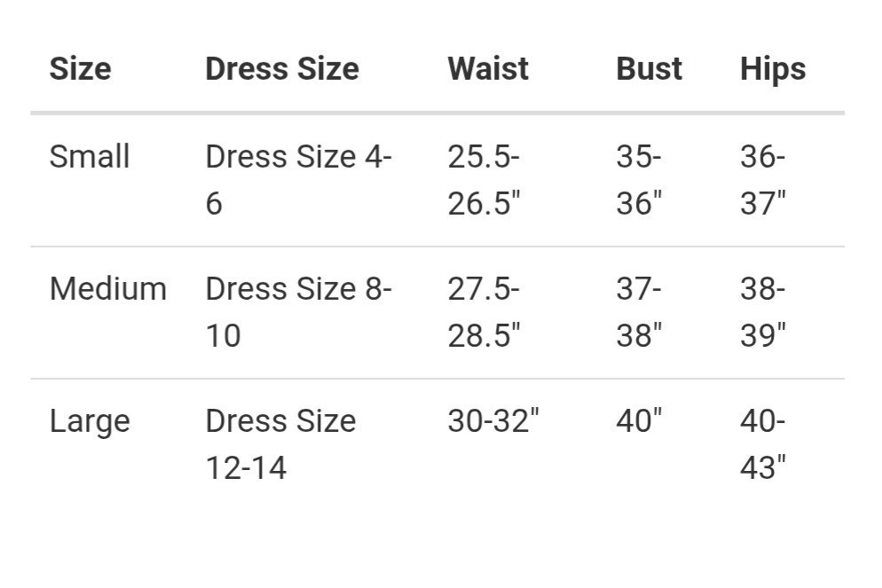882x588 pixels.
Task: Click the Size column header
Action: [x=80, y=69]
